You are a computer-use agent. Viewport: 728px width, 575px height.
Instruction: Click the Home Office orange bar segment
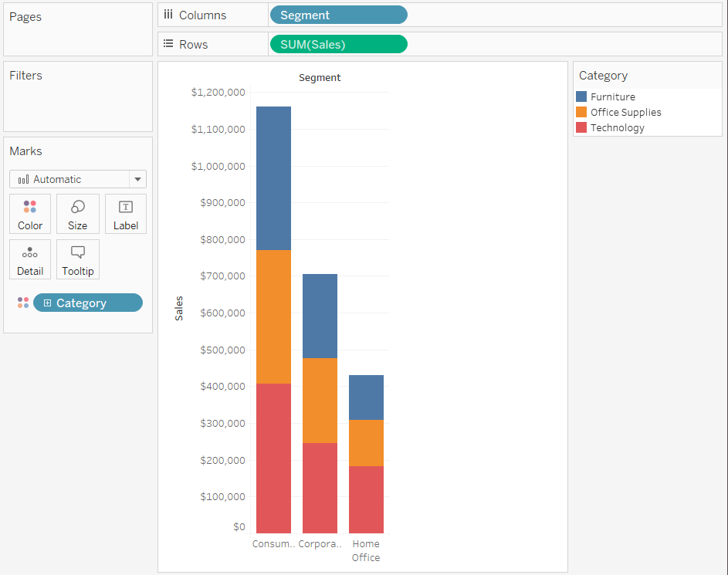(366, 442)
